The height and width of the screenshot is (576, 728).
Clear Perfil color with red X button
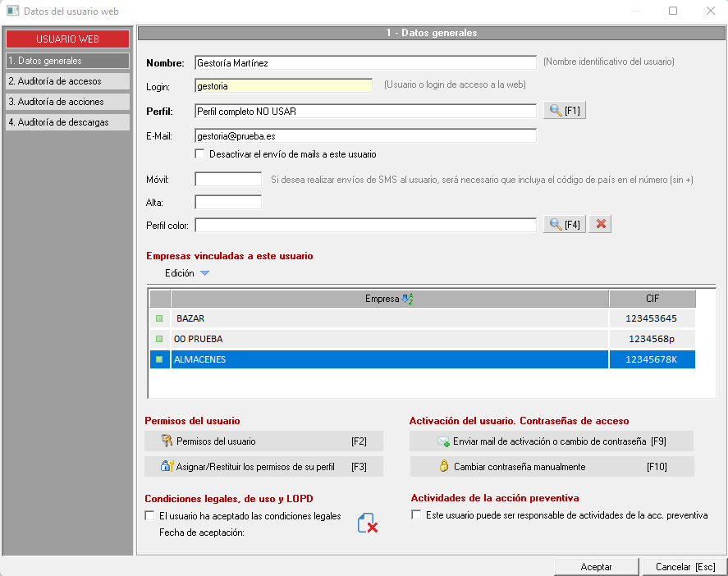tap(600, 225)
